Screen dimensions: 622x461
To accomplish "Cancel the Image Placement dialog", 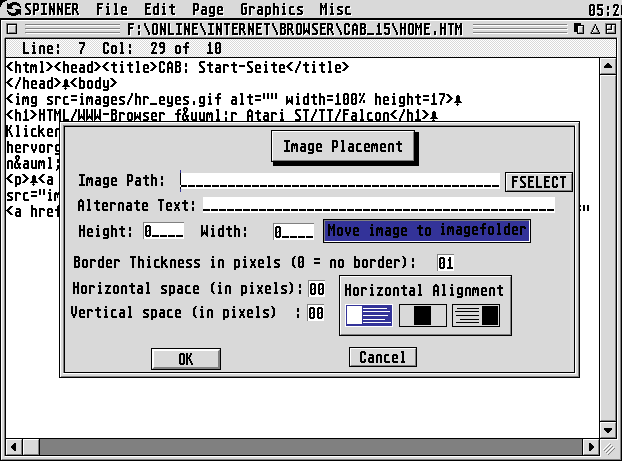I will tap(382, 357).
